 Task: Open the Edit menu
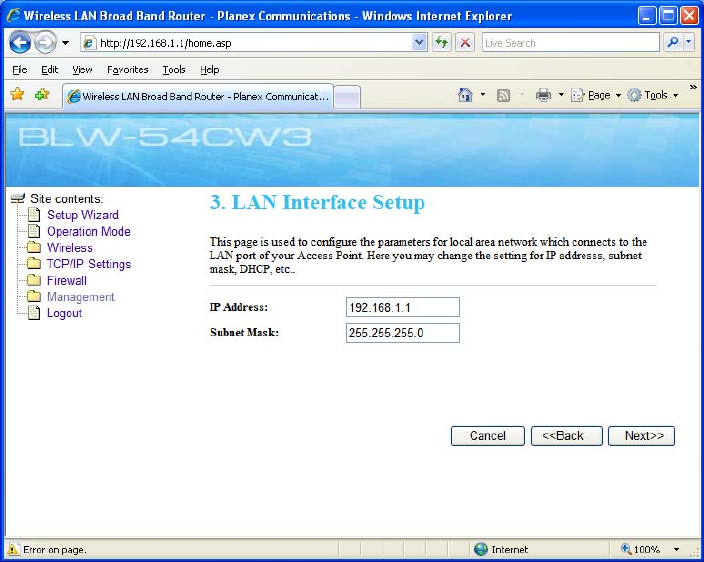49,70
